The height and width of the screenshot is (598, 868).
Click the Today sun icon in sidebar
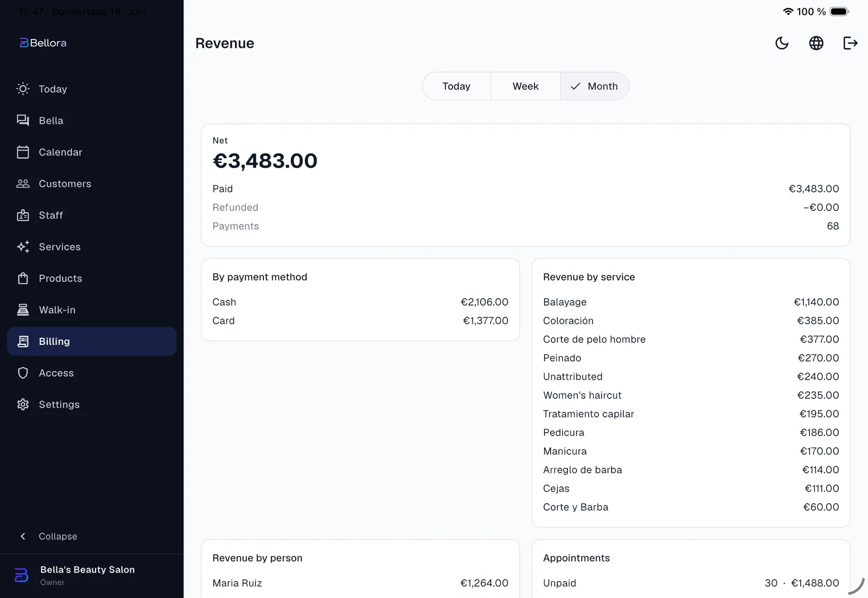[23, 89]
